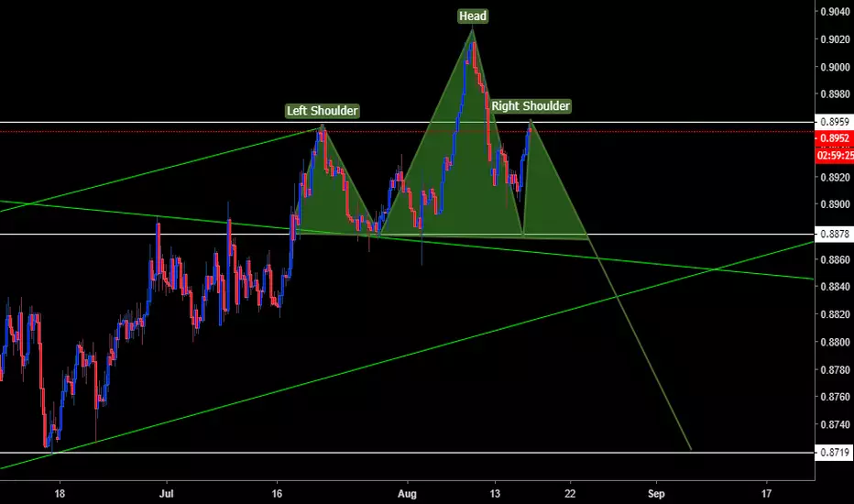This screenshot has height=504, width=854.
Task: Click the 13 date label on time axis
Action: tap(495, 494)
